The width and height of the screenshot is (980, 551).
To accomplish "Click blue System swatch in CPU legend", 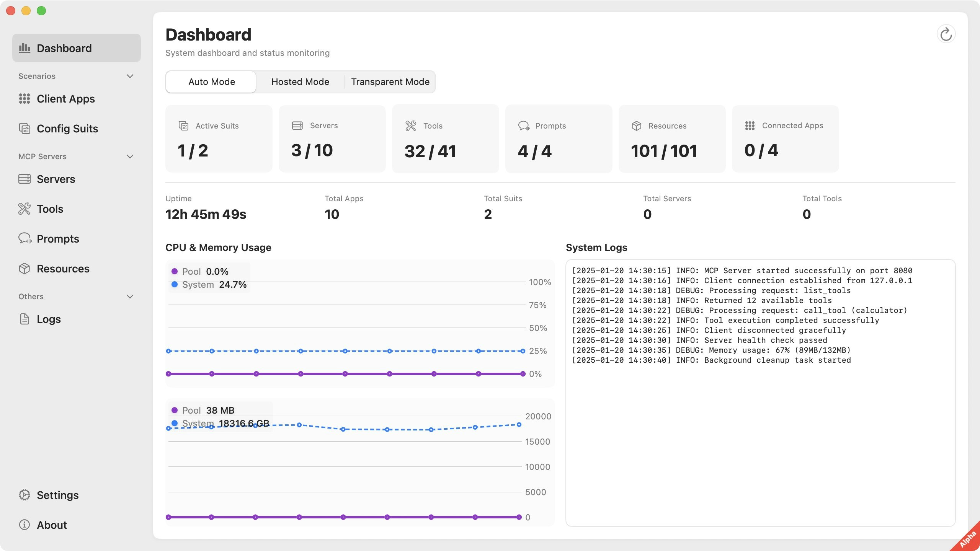I will (175, 284).
